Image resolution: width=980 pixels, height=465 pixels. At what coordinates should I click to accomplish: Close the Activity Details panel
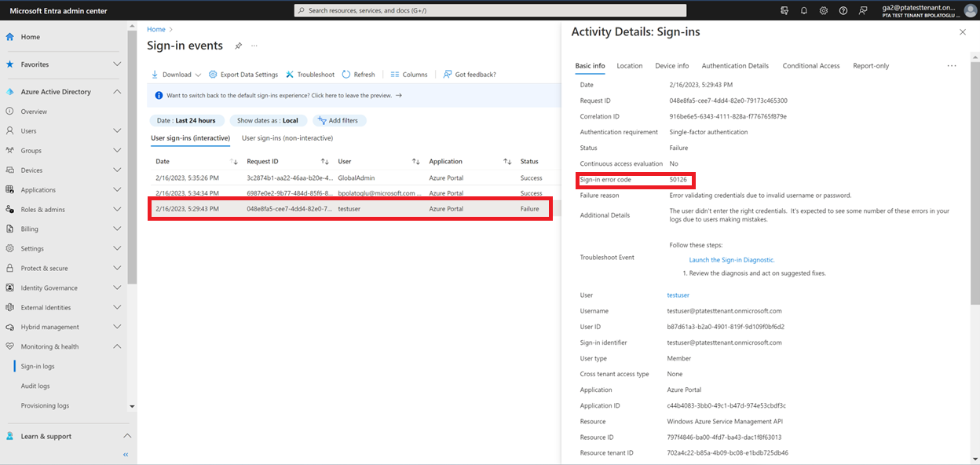pos(963,32)
